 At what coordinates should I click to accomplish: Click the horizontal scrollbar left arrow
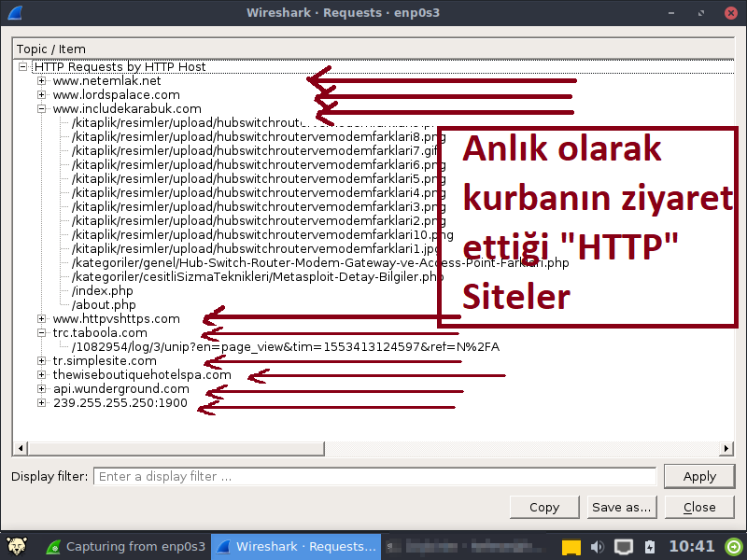pyautogui.click(x=20, y=448)
